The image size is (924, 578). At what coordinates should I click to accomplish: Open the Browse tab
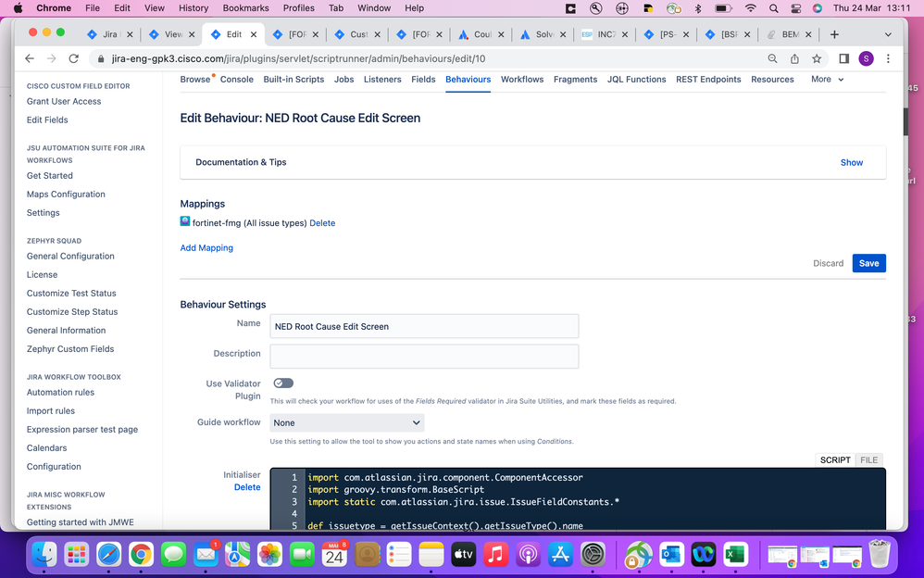(195, 79)
